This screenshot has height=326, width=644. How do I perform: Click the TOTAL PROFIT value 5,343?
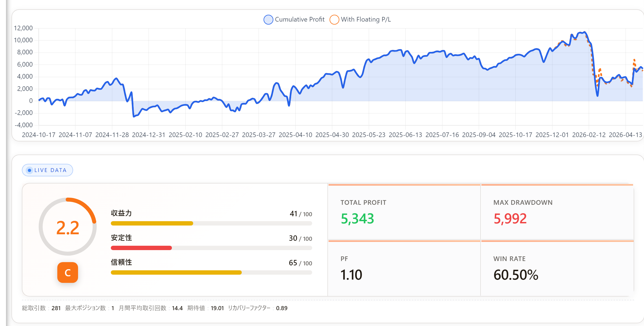pos(357,219)
